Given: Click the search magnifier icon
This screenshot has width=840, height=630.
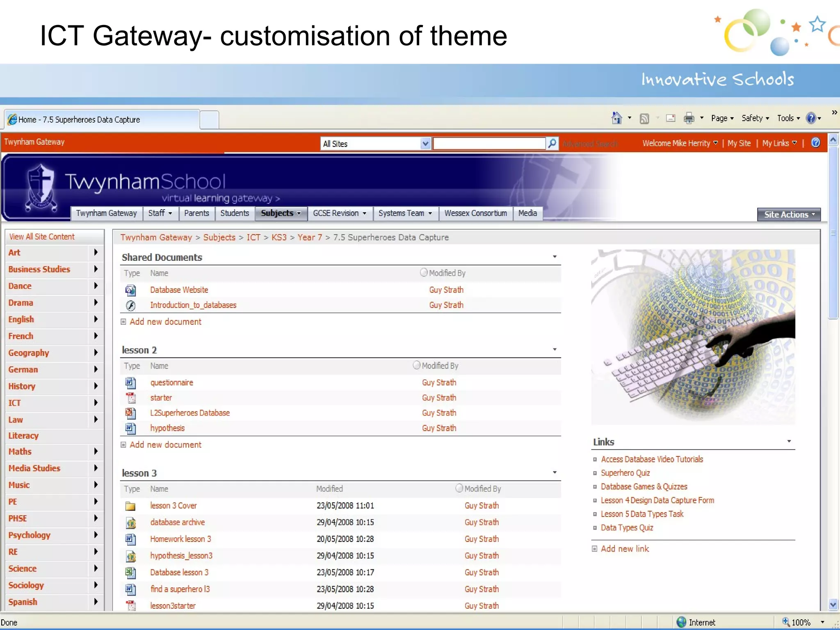Looking at the screenshot, I should [552, 143].
